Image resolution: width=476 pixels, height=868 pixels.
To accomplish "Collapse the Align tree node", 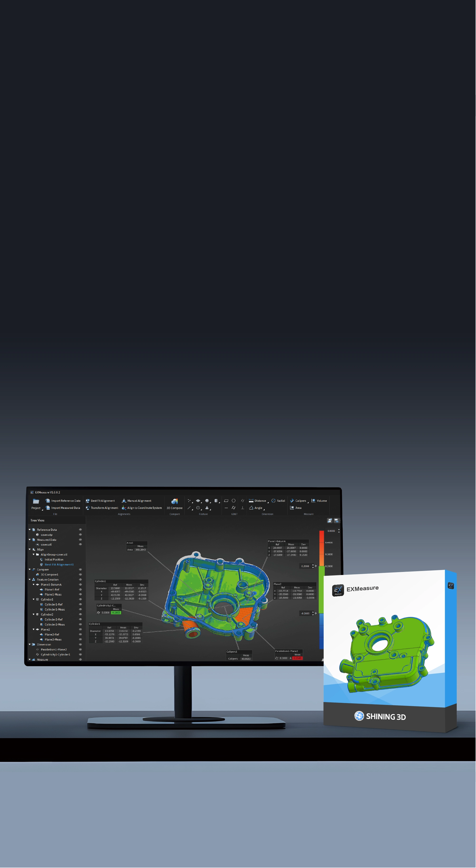I will point(30,550).
